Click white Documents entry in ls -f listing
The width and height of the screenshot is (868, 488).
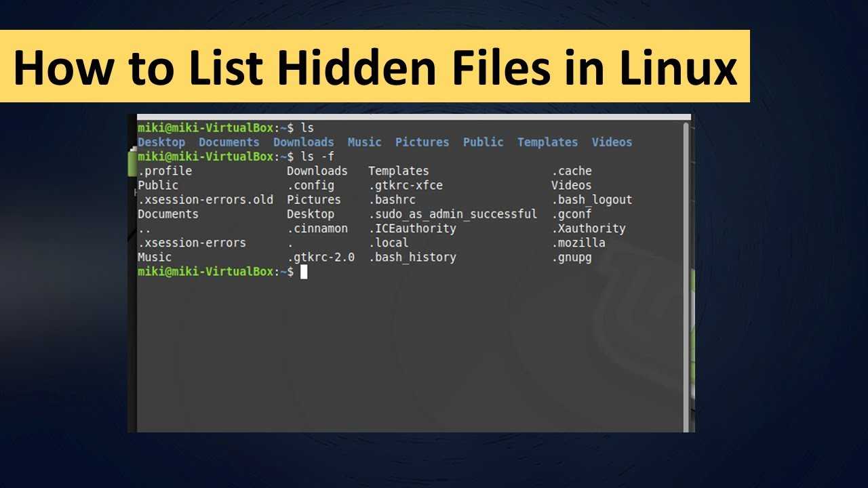click(168, 214)
